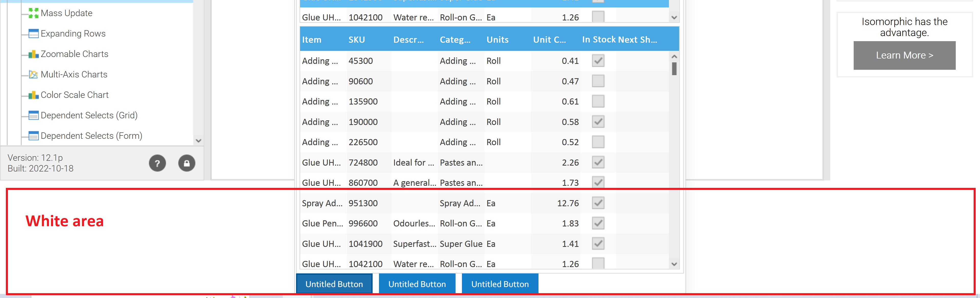Viewport: 980px width, 298px height.
Task: Click the first Untitled Button
Action: click(x=334, y=284)
